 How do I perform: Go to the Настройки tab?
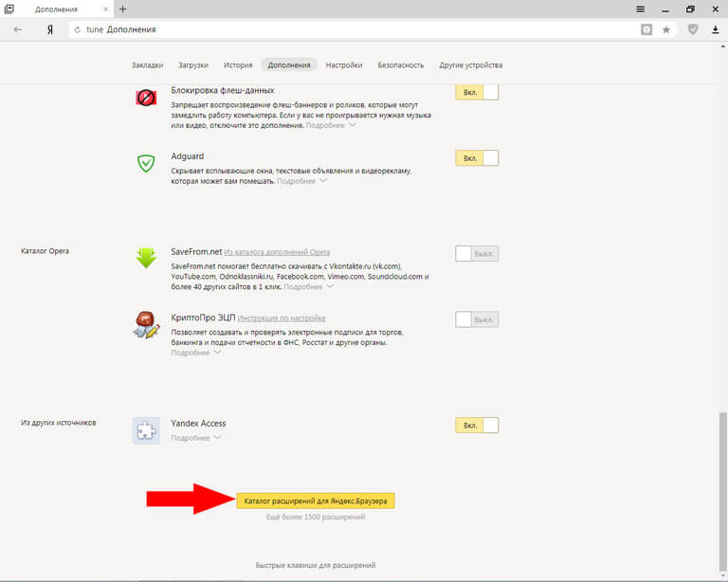(343, 65)
